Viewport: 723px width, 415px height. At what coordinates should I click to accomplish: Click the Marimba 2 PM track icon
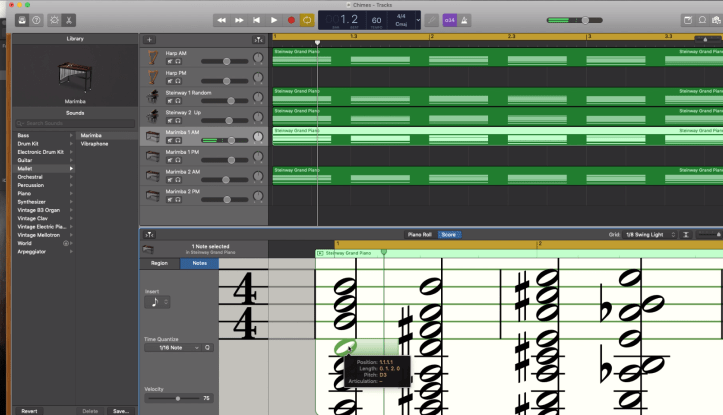point(151,193)
